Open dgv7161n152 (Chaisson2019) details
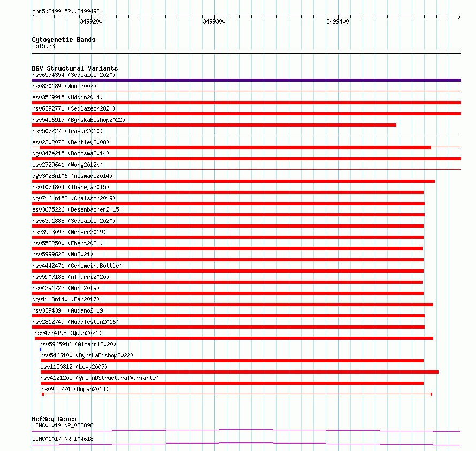476x451 pixels. (74, 198)
